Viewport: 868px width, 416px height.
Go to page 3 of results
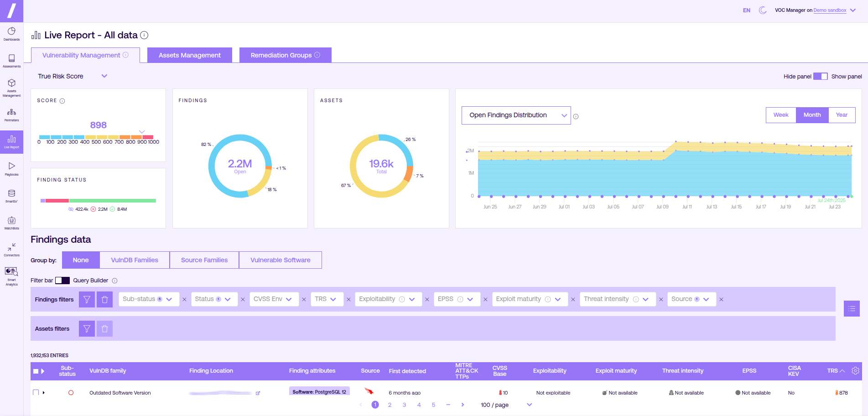point(404,405)
